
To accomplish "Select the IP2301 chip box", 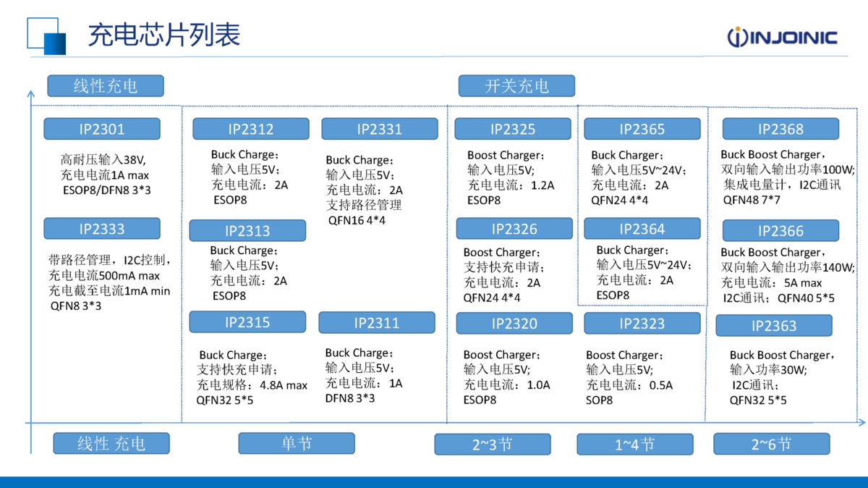I will coord(102,130).
